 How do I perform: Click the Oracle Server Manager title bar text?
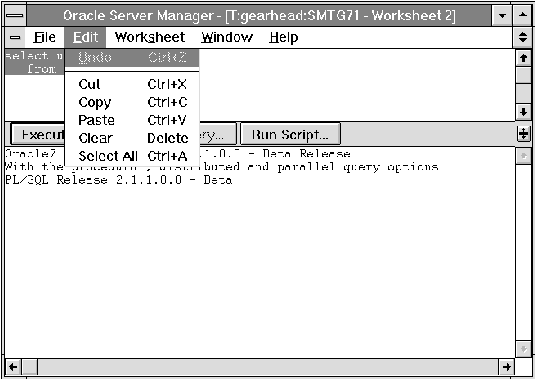tap(259, 16)
